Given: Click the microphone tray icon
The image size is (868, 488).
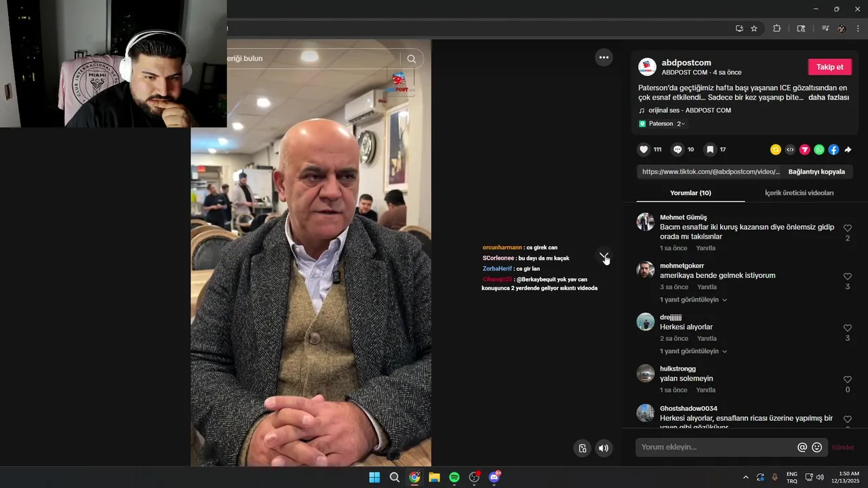Looking at the screenshot, I should 774,477.
